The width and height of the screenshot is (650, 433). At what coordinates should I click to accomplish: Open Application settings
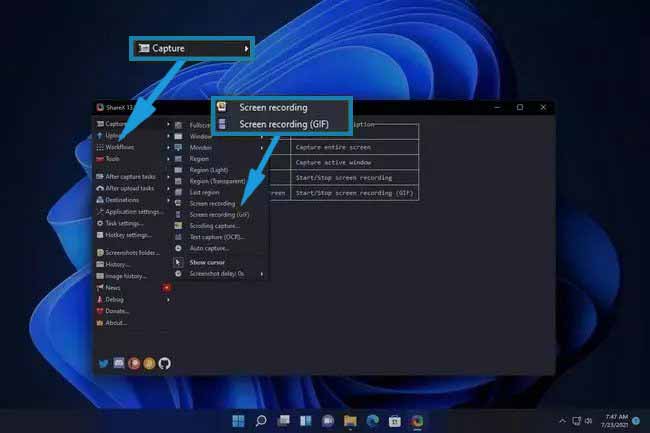pyautogui.click(x=134, y=211)
